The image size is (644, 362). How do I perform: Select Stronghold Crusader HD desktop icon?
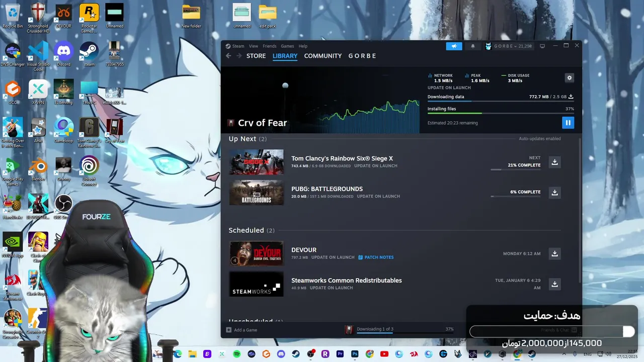(x=38, y=18)
